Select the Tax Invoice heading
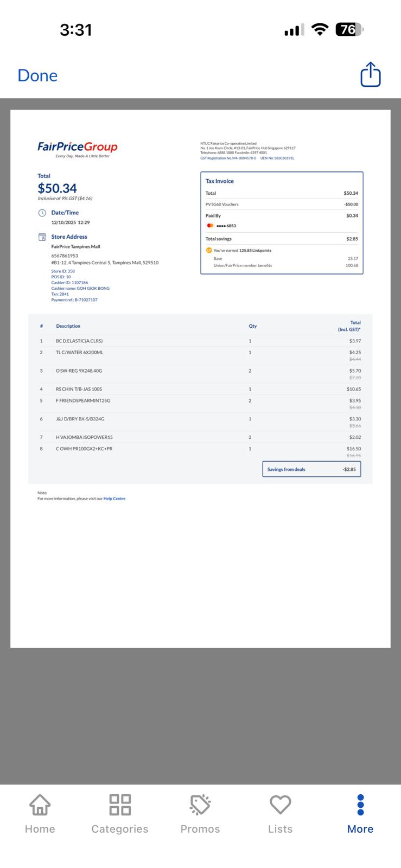 point(220,181)
